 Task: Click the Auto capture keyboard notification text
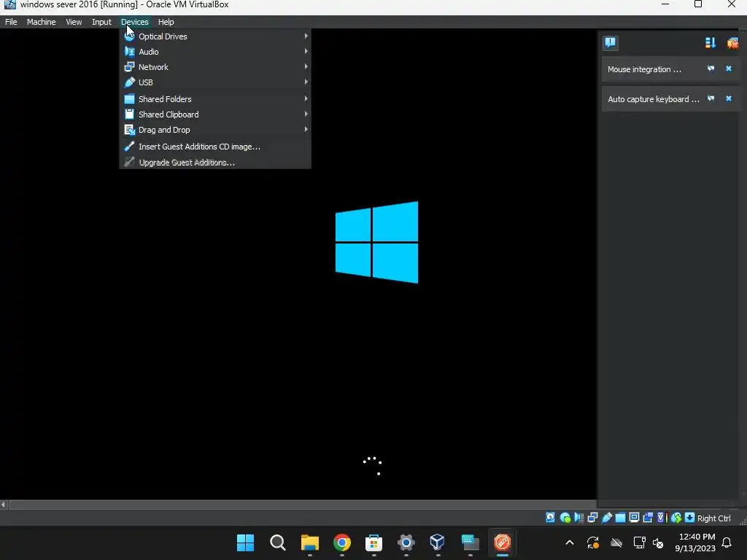coord(653,99)
